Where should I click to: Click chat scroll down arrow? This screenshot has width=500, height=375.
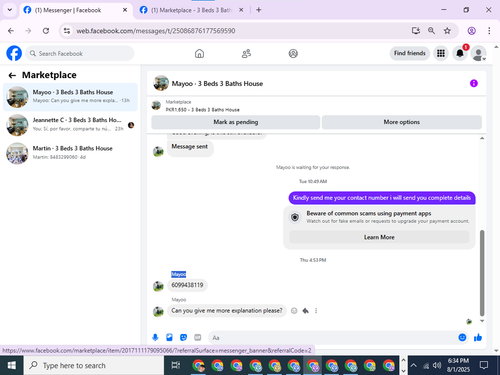482,321
